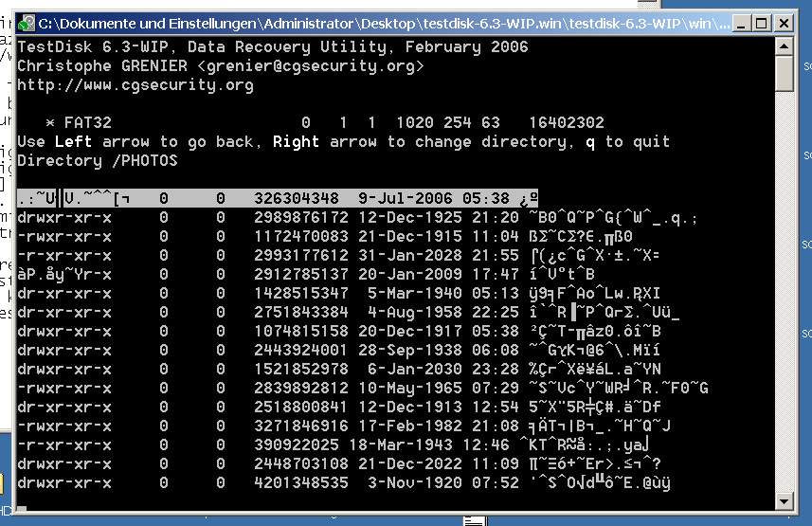This screenshot has height=526, width=812.
Task: Click the entry dated 12-Dec-1913 12:54
Action: [338, 407]
